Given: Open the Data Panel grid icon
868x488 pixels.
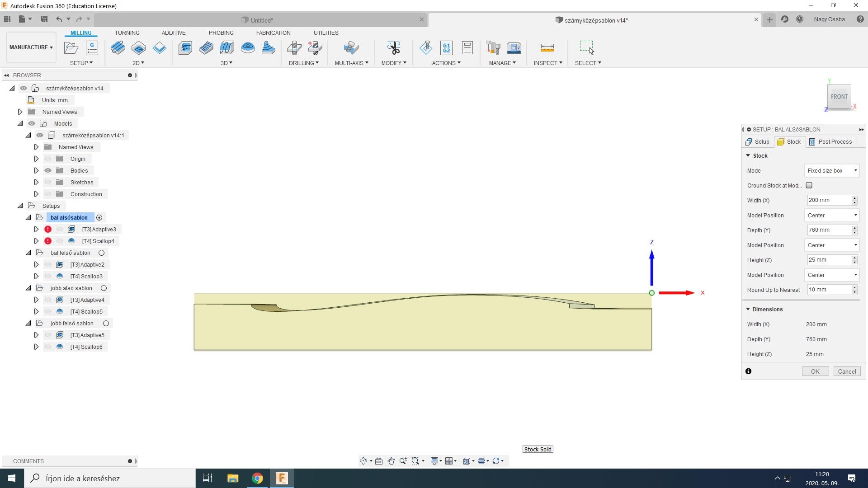Looking at the screenshot, I should (7, 19).
